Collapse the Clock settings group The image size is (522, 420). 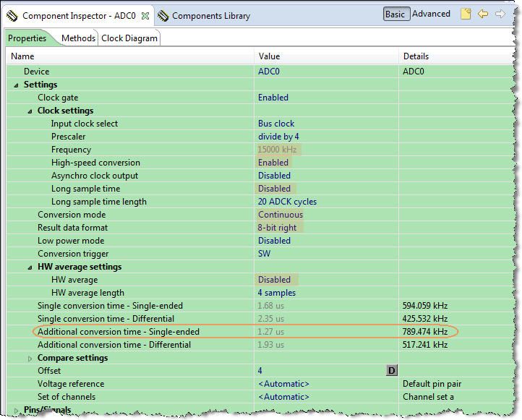(30, 111)
